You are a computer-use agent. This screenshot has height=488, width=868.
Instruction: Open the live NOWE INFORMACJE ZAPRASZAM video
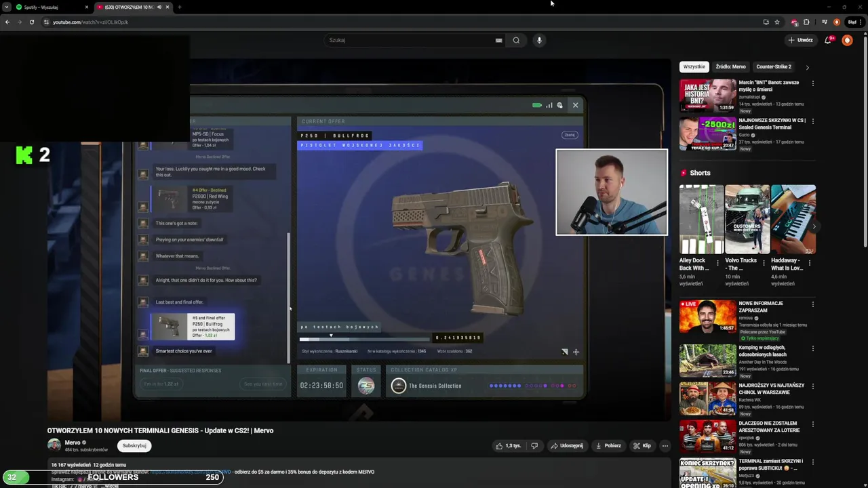pyautogui.click(x=707, y=317)
